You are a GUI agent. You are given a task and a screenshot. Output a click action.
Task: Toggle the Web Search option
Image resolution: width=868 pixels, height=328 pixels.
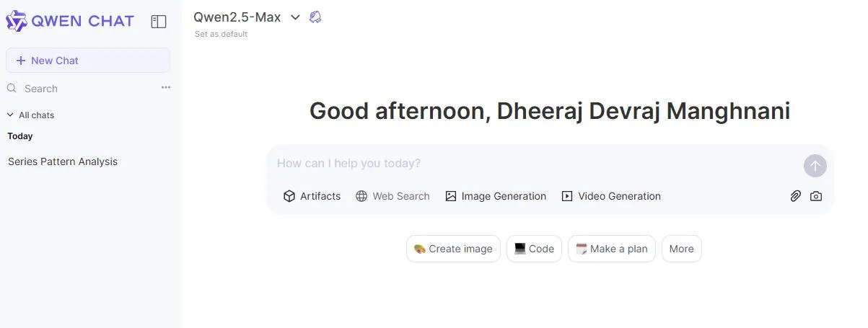(393, 196)
